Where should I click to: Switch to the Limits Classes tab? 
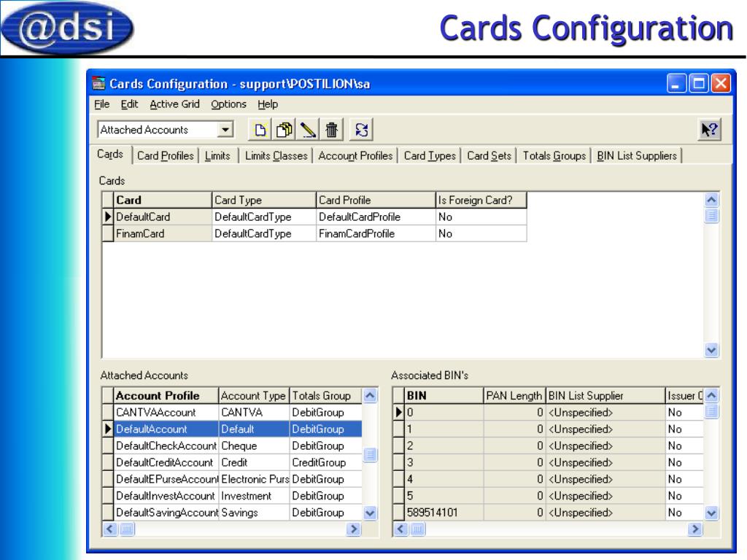[x=276, y=156]
